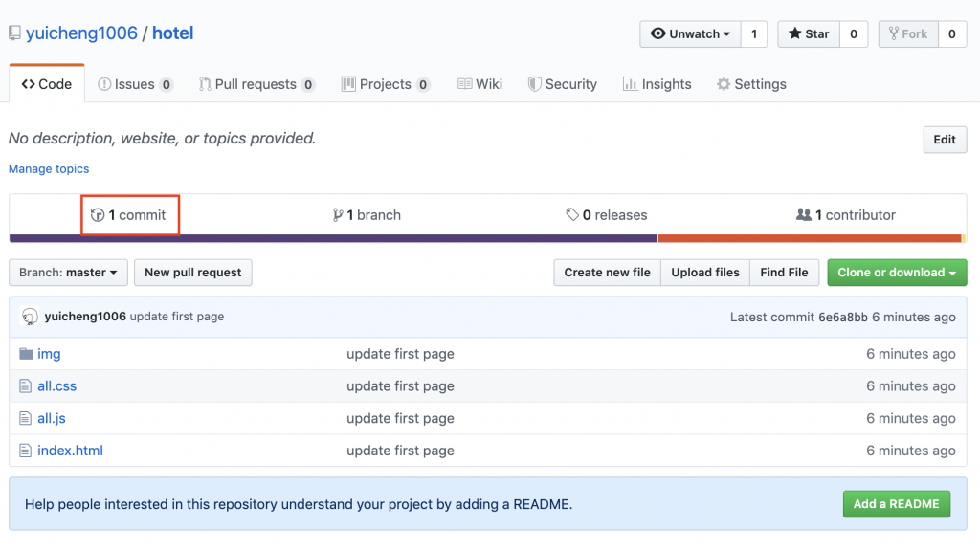Star the hotel repository

[x=809, y=34]
